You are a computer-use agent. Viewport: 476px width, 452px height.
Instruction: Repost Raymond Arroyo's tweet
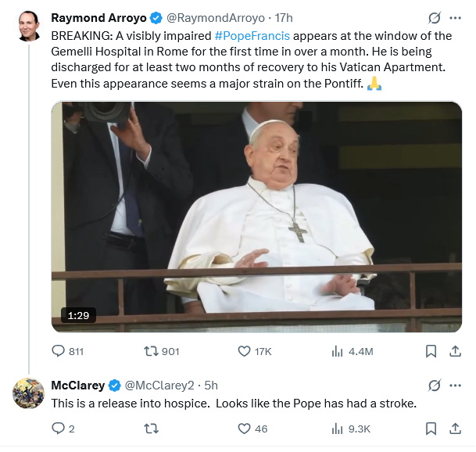152,351
